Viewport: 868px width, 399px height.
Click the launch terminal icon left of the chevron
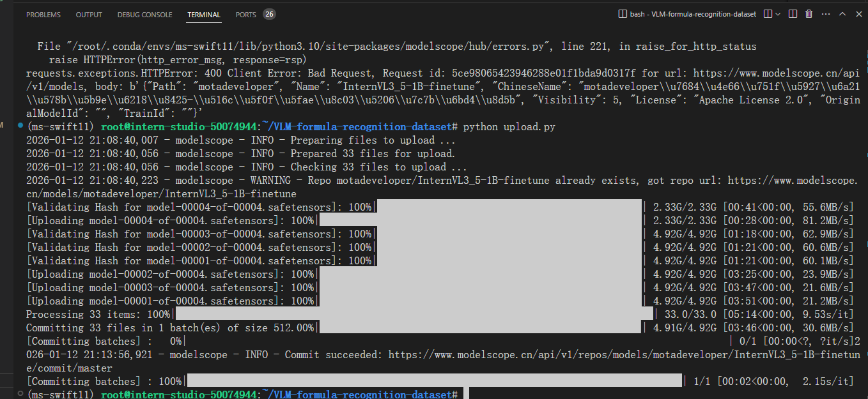(x=768, y=14)
